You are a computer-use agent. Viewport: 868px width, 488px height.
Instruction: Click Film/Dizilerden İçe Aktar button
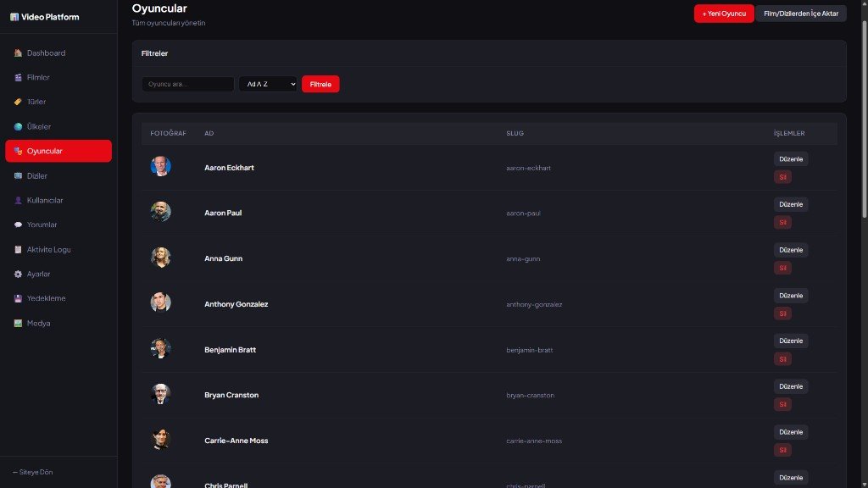pos(801,14)
